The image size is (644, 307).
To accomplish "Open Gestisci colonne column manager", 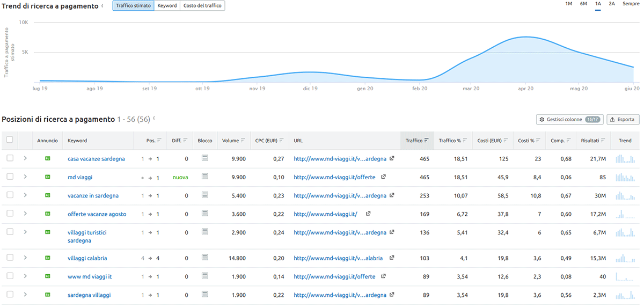I will point(569,119).
